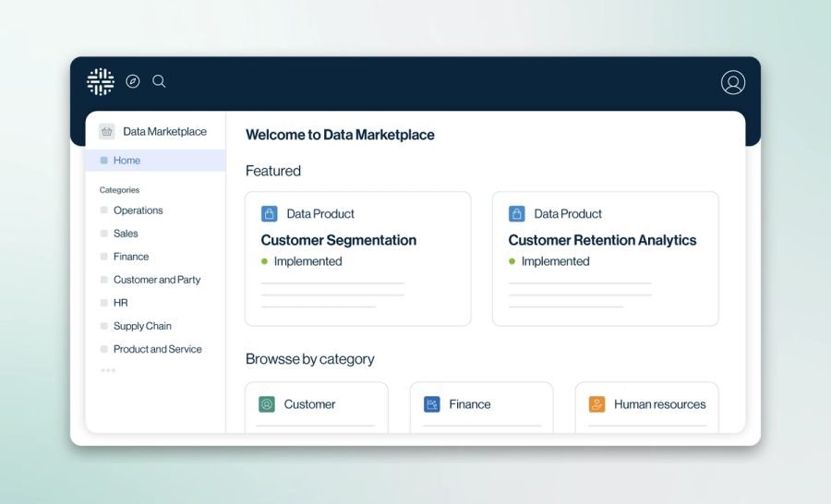
Task: Open the Operations category
Action: (138, 210)
